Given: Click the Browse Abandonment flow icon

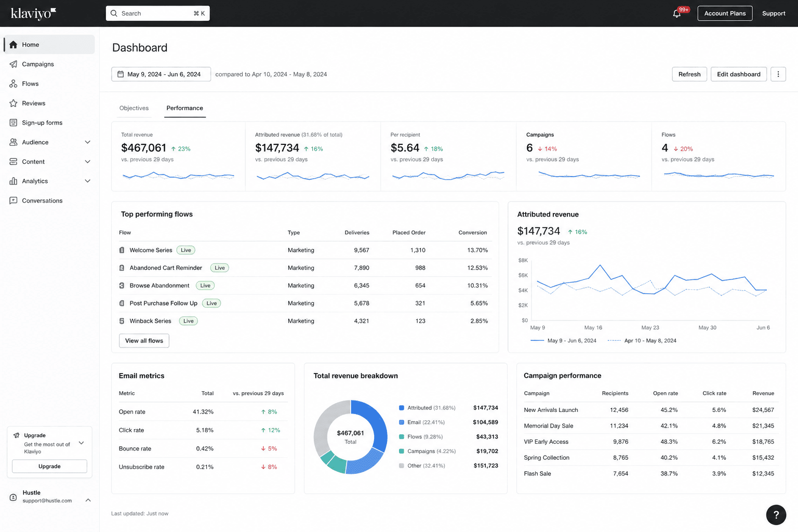Looking at the screenshot, I should pyautogui.click(x=122, y=286).
